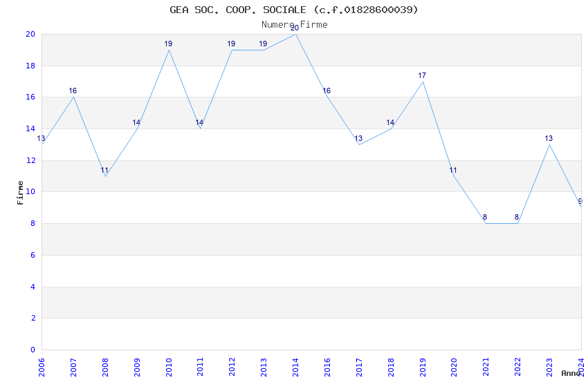The height and width of the screenshot is (380, 588).
Task: Select the 2017 year label on the x-axis
Action: (359, 368)
